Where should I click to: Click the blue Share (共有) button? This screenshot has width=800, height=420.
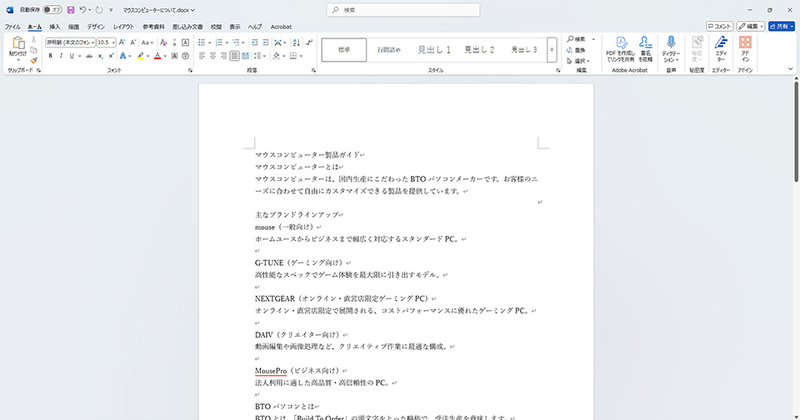coord(781,26)
